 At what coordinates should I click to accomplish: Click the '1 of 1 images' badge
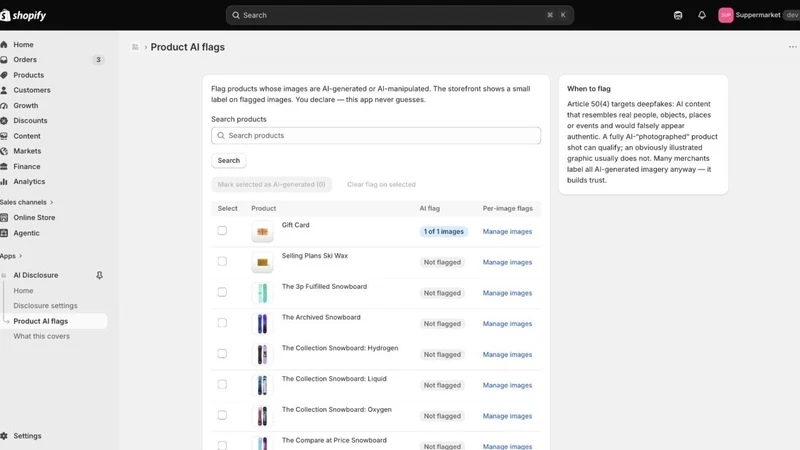pyautogui.click(x=443, y=232)
